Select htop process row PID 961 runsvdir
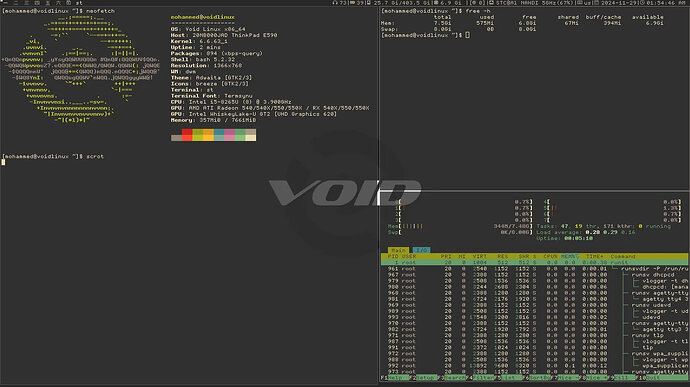The height and width of the screenshot is (387, 690). tap(535, 269)
